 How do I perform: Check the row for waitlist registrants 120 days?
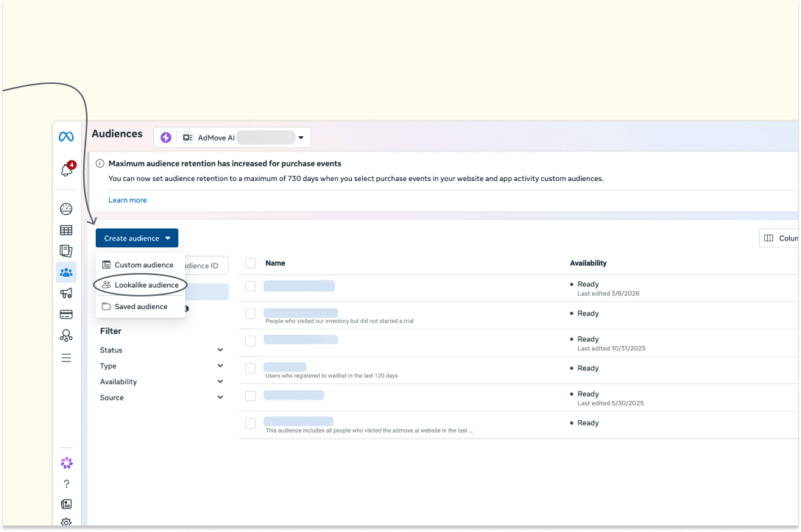pos(250,368)
